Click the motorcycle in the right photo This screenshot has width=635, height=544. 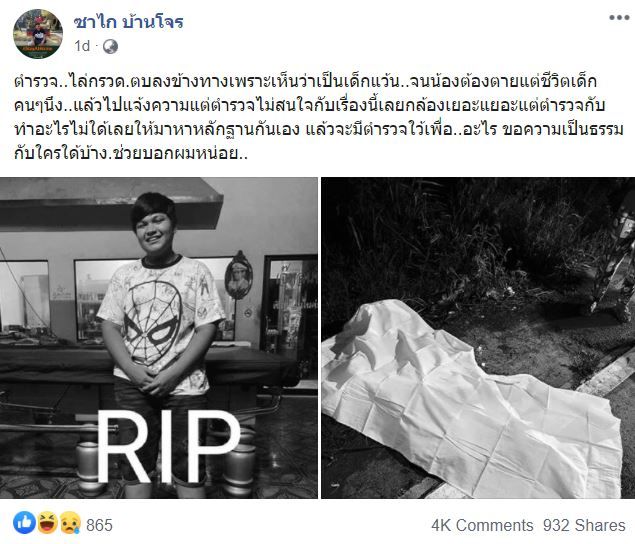615,259
